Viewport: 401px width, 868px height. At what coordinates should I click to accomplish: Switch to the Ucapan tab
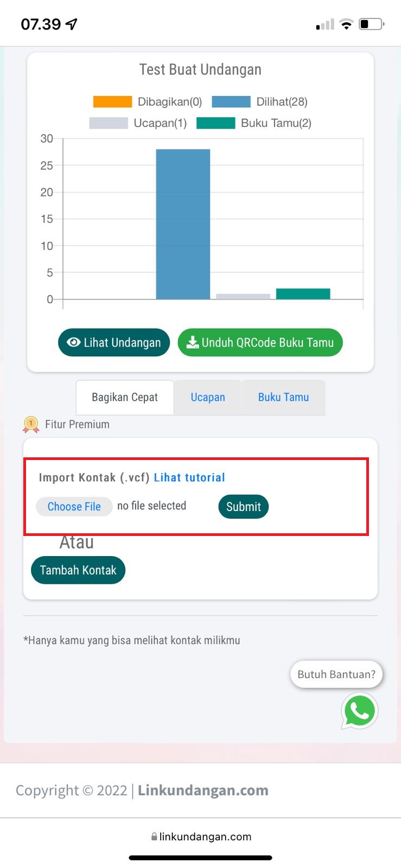pos(208,398)
